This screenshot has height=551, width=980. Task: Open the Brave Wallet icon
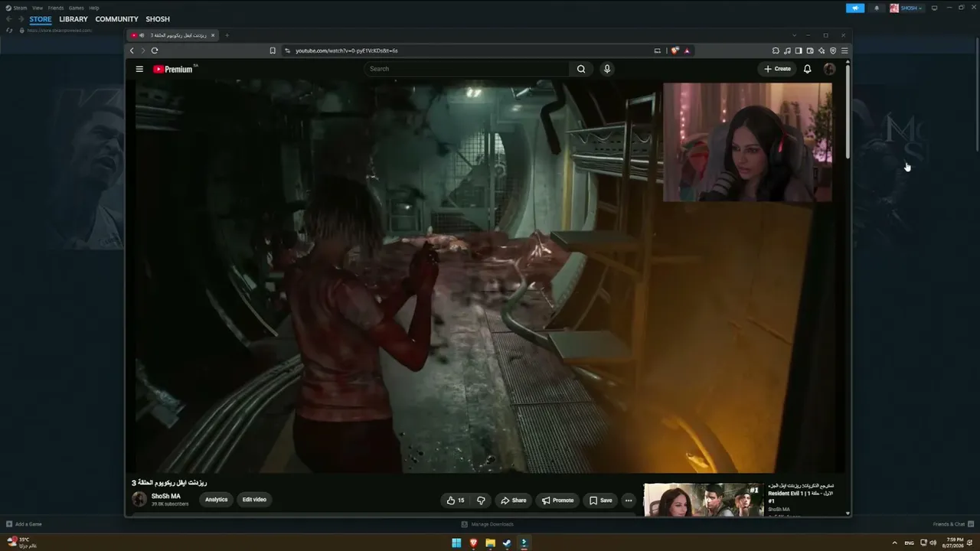810,51
